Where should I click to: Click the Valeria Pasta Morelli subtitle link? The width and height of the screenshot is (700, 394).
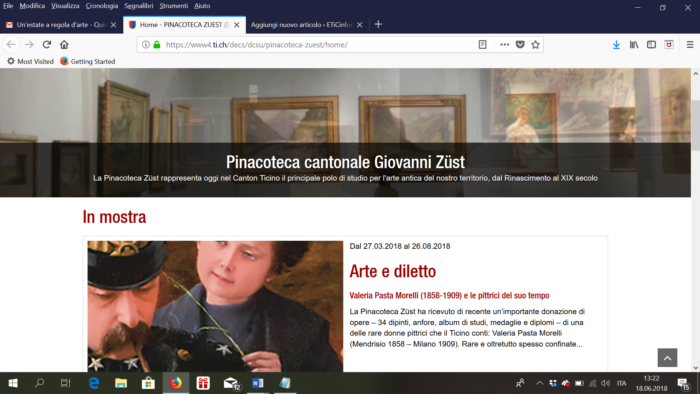point(449,295)
